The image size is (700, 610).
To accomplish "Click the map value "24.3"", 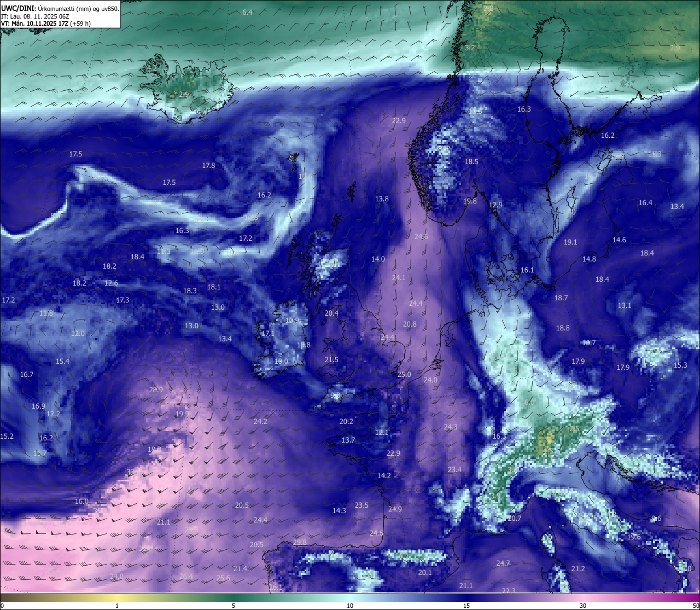I will coord(451,427).
